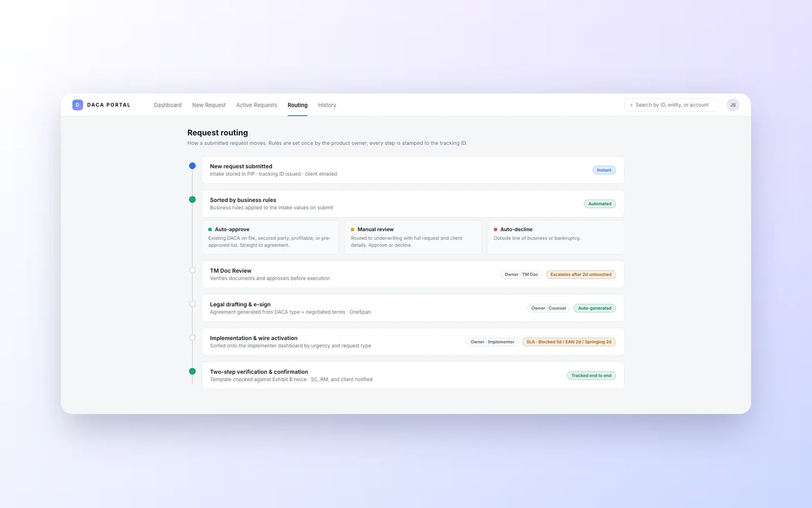Click the search magnifier icon

point(631,105)
